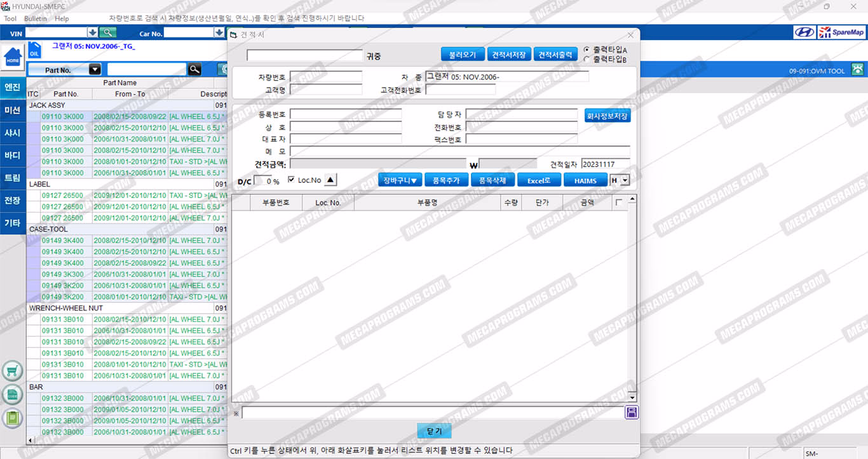
Task: Click the green VIN search magnifier
Action: (108, 33)
